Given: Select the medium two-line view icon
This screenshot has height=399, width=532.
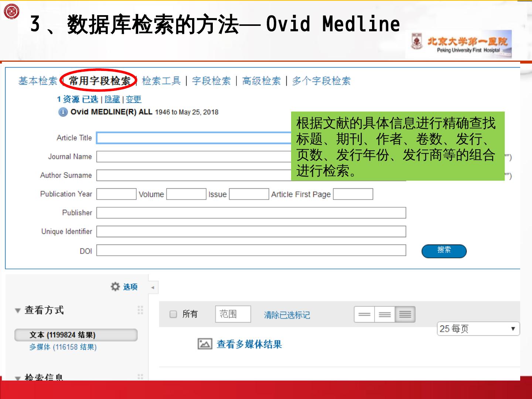Looking at the screenshot, I should pos(385,314).
